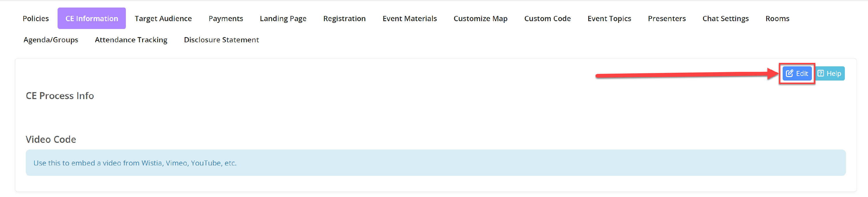Select the Event Materials tab
The height and width of the screenshot is (197, 868).
[409, 19]
